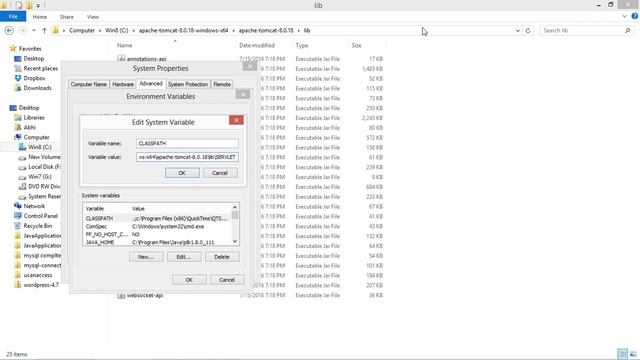Select JAVA_HOME row in System variables
The width and height of the screenshot is (640, 360).
[157, 242]
